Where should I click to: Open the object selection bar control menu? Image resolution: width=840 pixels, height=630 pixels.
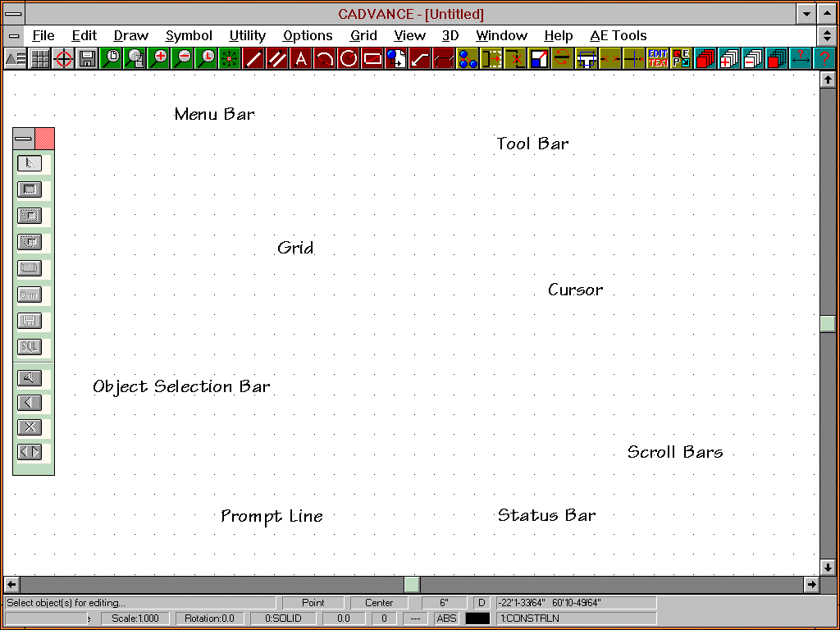[23, 139]
